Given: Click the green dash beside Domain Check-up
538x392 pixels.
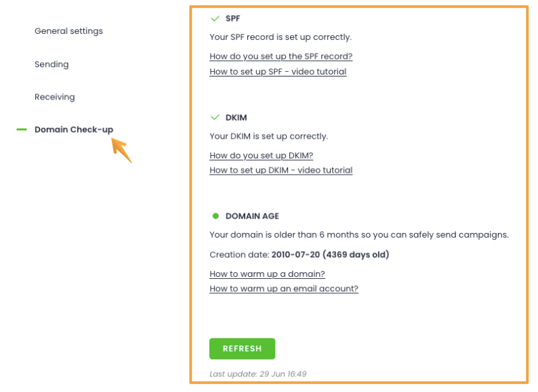Looking at the screenshot, I should [x=22, y=129].
